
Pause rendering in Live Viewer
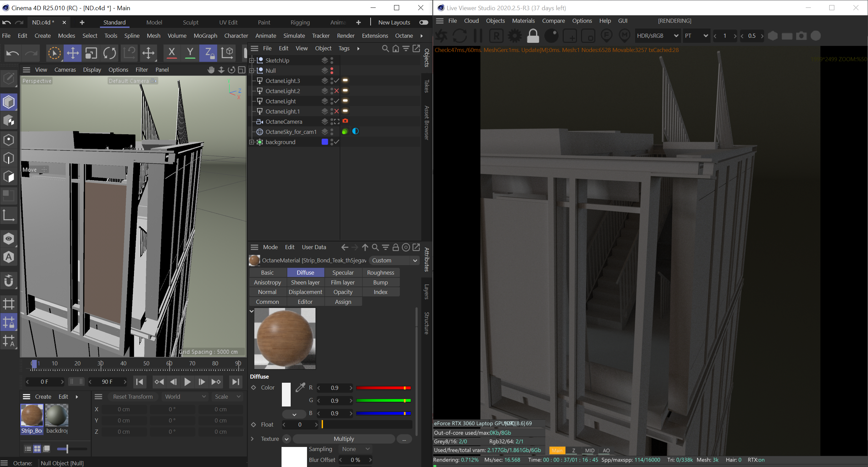[x=478, y=36]
